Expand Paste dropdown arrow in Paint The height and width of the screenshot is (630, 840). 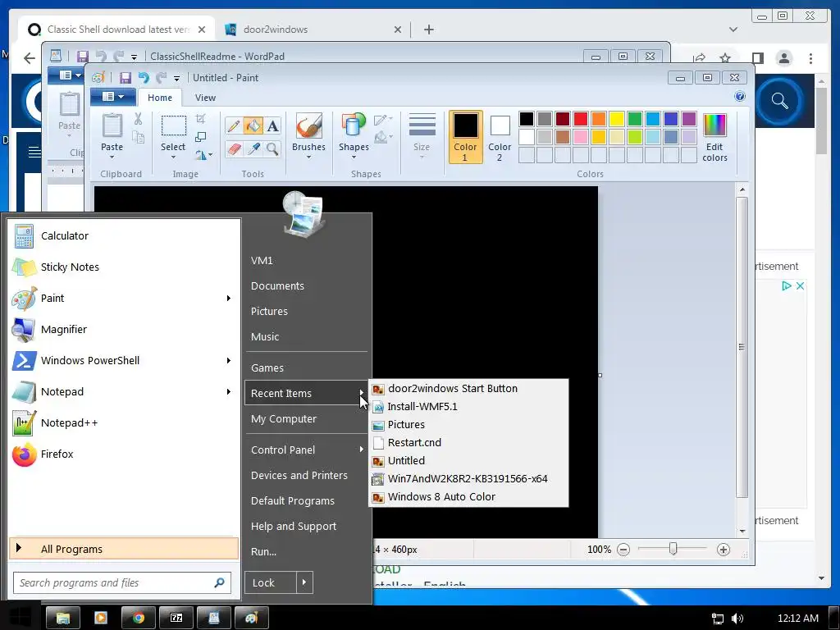coord(112,157)
